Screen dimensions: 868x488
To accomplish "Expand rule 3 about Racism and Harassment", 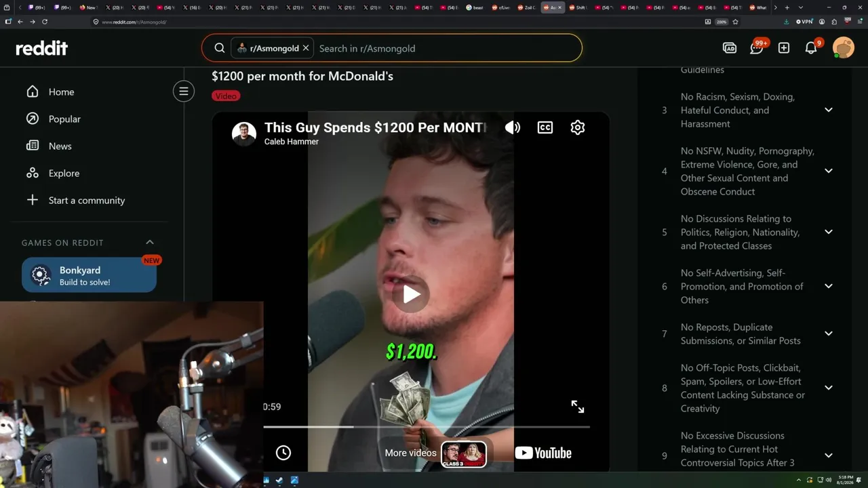I will [x=828, y=110].
